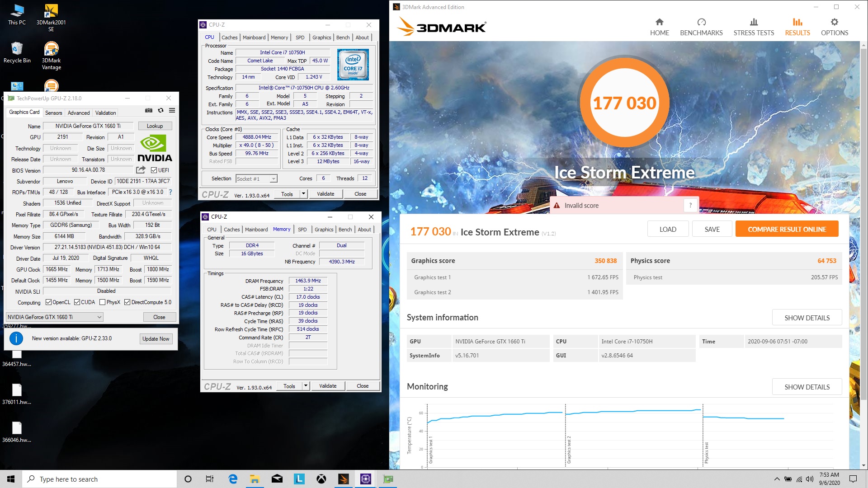Click the Bus Interface question mark in GPU-Z
This screenshot has height=488, width=868.
[170, 192]
